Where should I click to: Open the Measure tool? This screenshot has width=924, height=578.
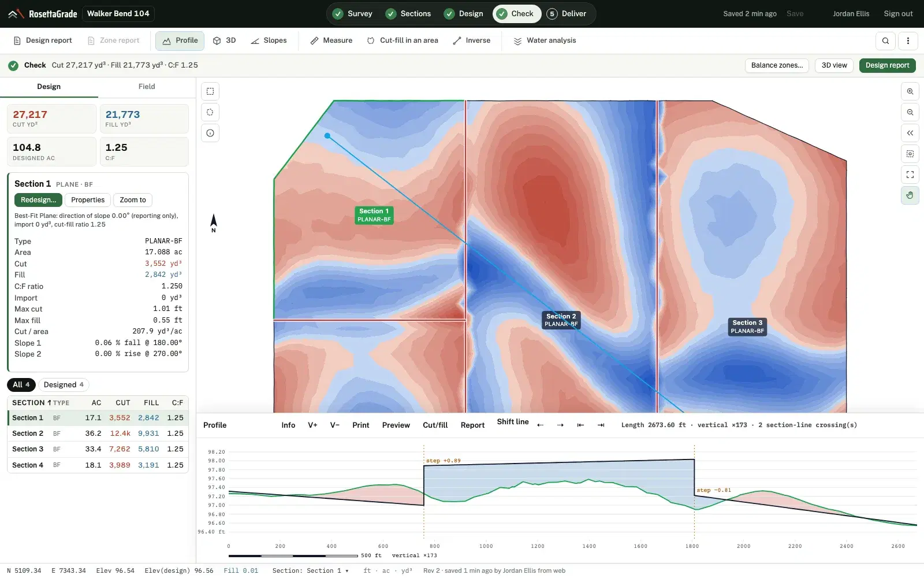[331, 40]
